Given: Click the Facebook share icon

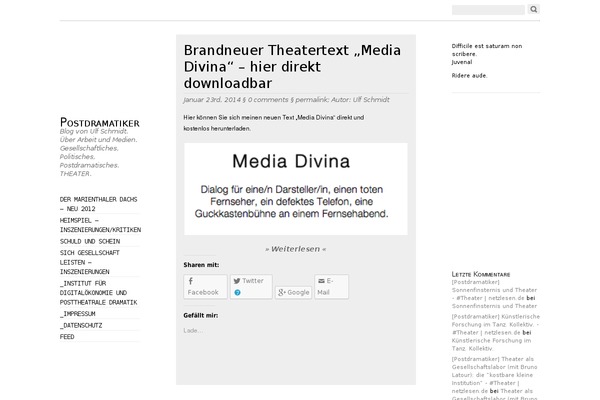Looking at the screenshot, I should click(x=190, y=281).
